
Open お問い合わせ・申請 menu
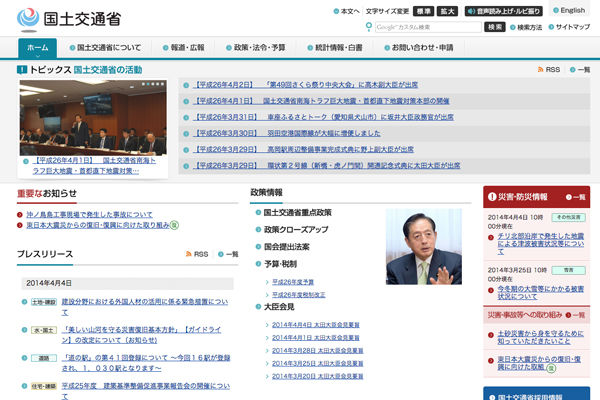[x=419, y=48]
